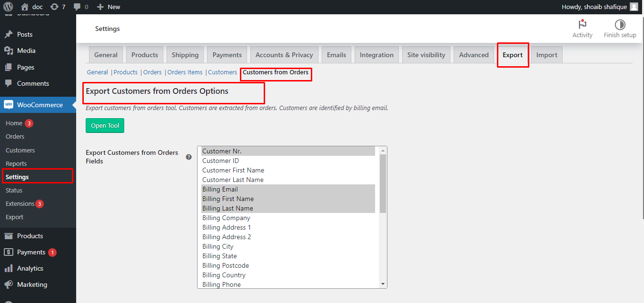Open the Emails settings tab
This screenshot has width=644, height=303.
pos(337,55)
